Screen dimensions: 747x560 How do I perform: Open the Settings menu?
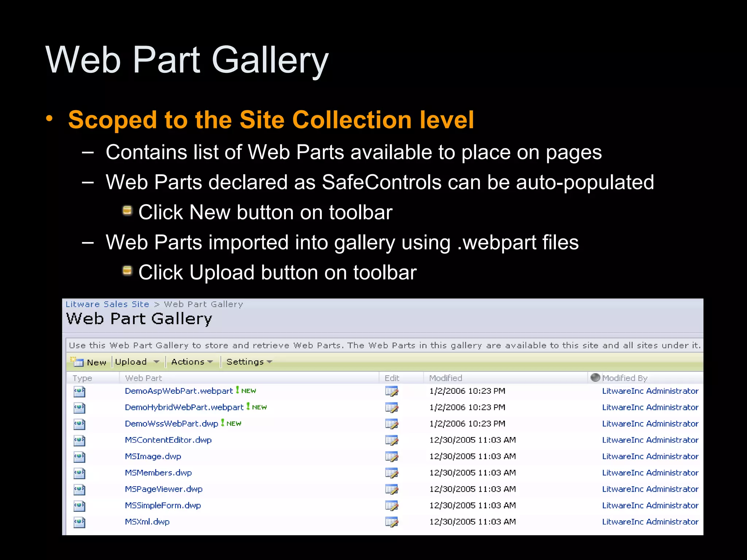[x=249, y=362]
